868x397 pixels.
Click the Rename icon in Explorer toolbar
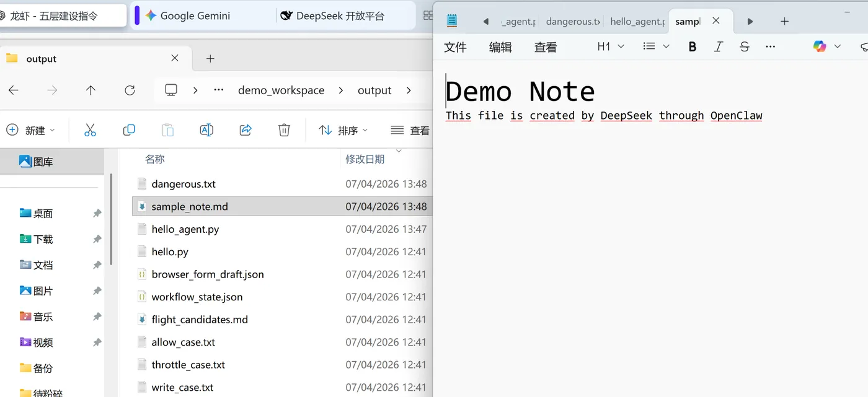206,130
